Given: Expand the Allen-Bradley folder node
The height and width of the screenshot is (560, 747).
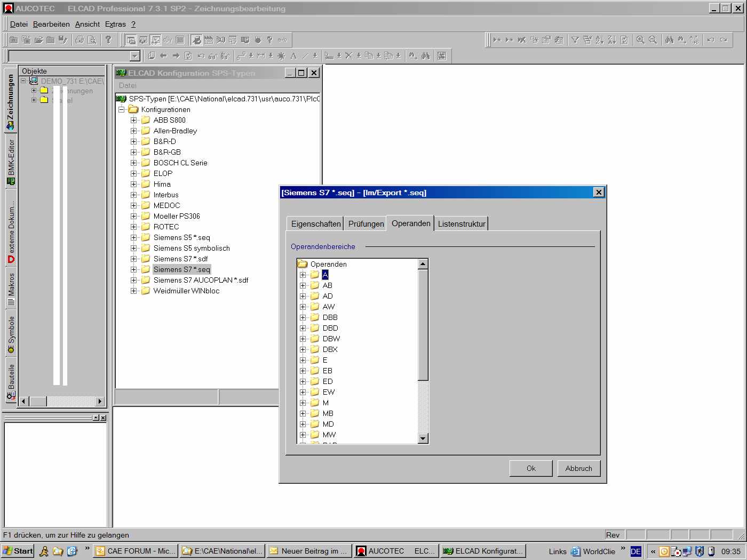Looking at the screenshot, I should pos(133,131).
